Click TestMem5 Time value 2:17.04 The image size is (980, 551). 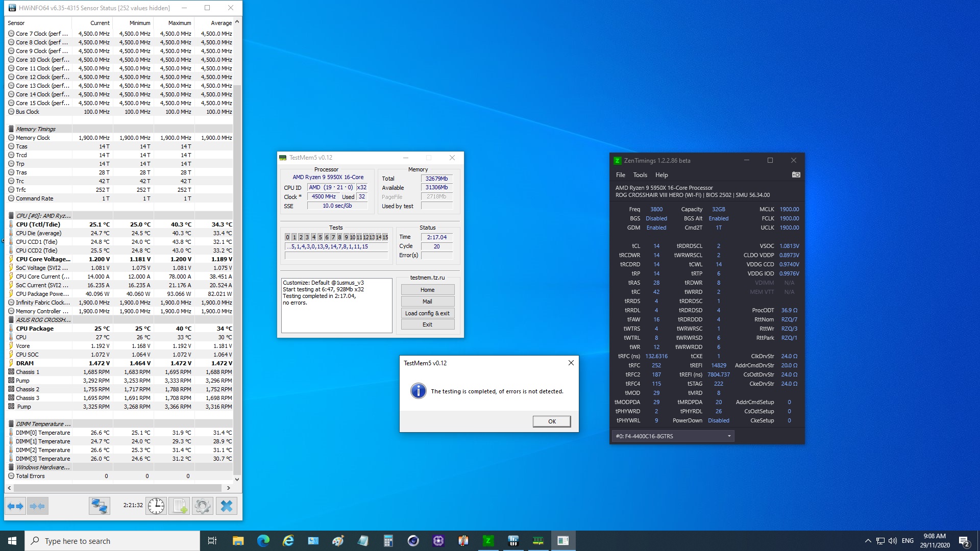tap(436, 237)
